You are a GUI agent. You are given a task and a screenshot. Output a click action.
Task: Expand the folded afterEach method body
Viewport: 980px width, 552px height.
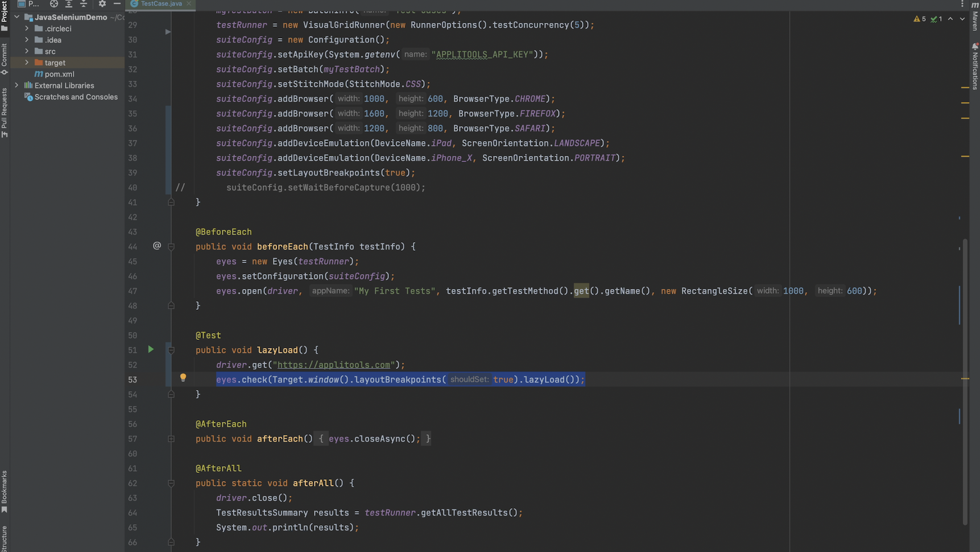coord(171,439)
